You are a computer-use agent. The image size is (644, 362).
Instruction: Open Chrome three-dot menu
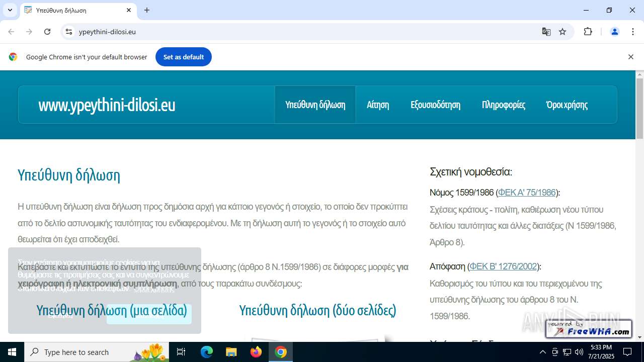(x=633, y=32)
